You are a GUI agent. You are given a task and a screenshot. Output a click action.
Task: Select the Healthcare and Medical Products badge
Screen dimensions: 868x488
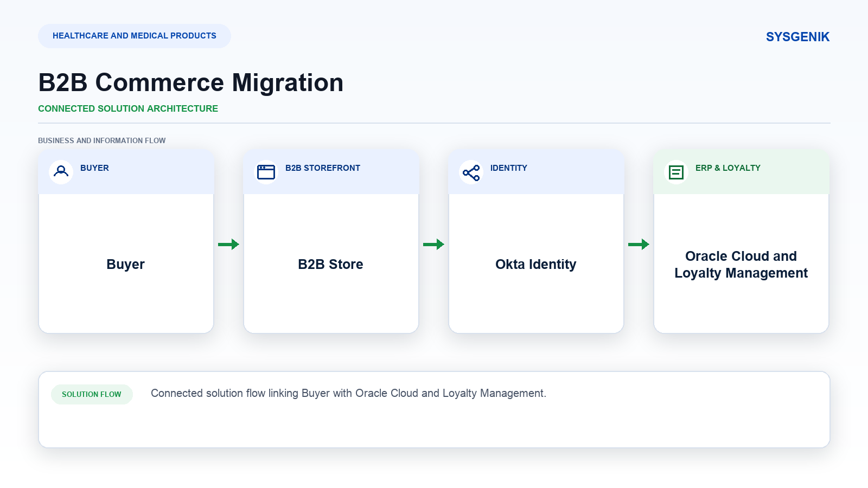135,36
